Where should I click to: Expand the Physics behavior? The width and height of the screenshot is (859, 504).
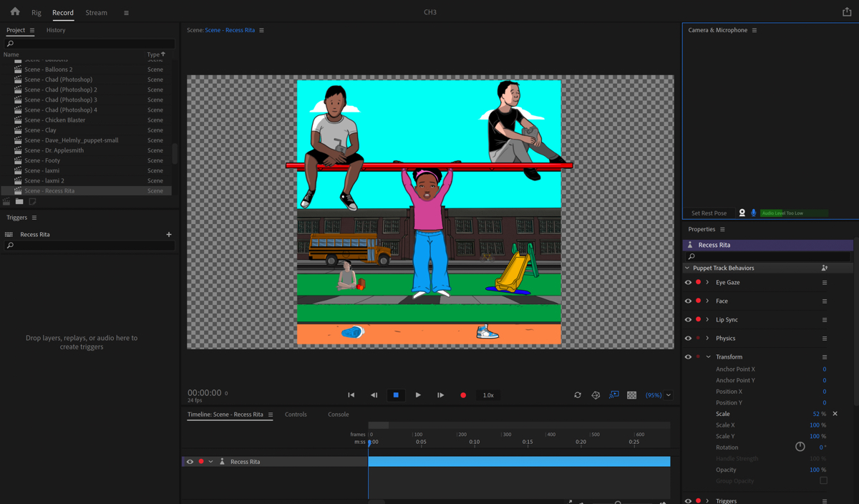coord(707,339)
